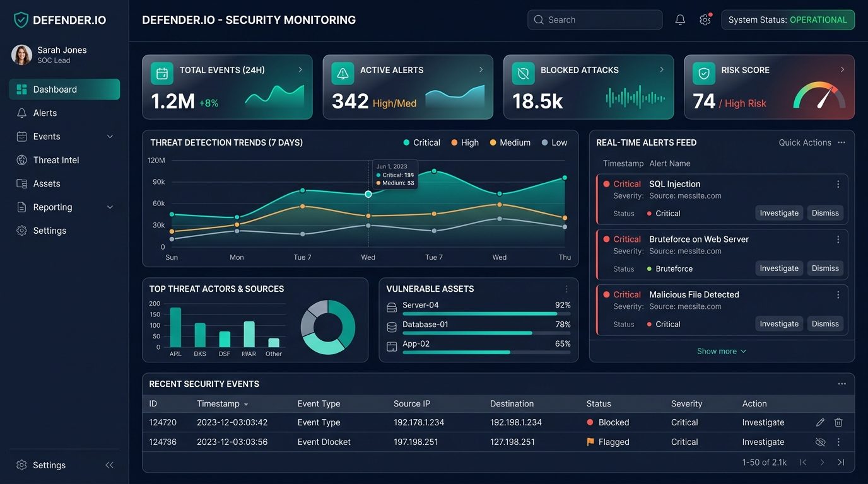Expand the Reporting sidebar submenu
Viewport: 868px width, 484px height.
click(110, 207)
